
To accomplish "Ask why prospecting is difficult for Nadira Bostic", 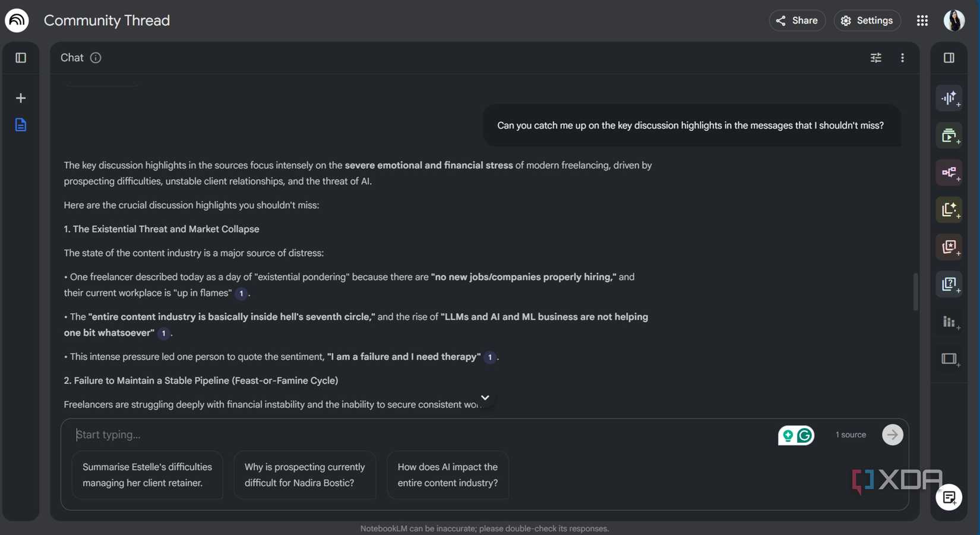I will tap(304, 475).
